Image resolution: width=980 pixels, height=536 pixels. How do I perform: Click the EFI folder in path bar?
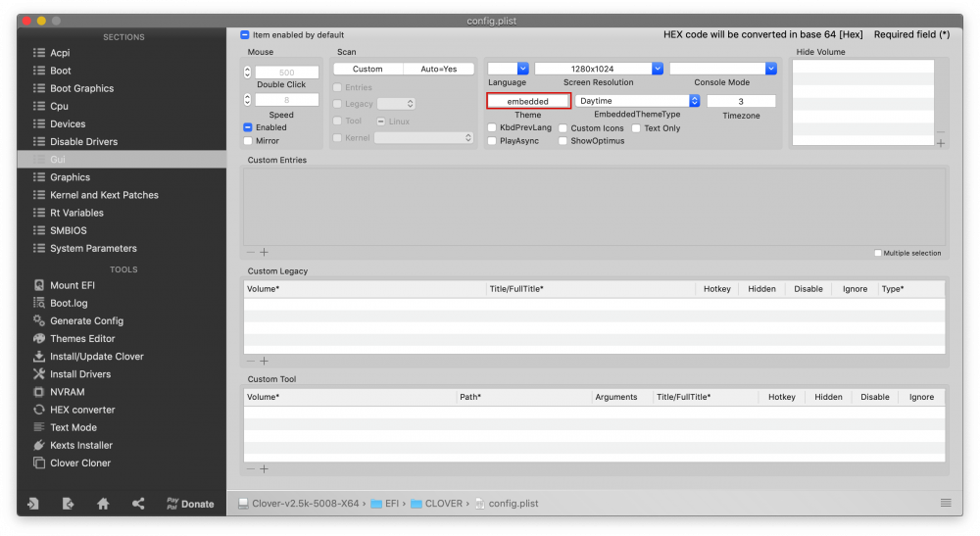385,504
